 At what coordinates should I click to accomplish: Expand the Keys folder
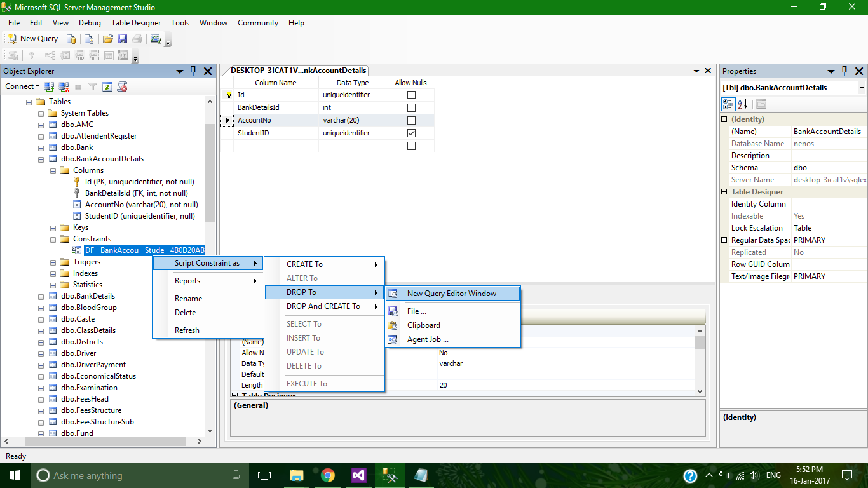click(53, 227)
